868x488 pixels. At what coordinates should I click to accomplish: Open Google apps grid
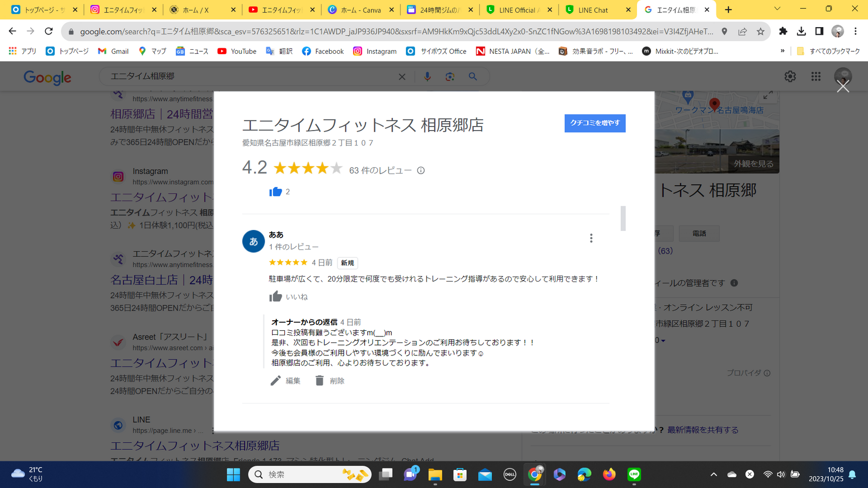816,76
